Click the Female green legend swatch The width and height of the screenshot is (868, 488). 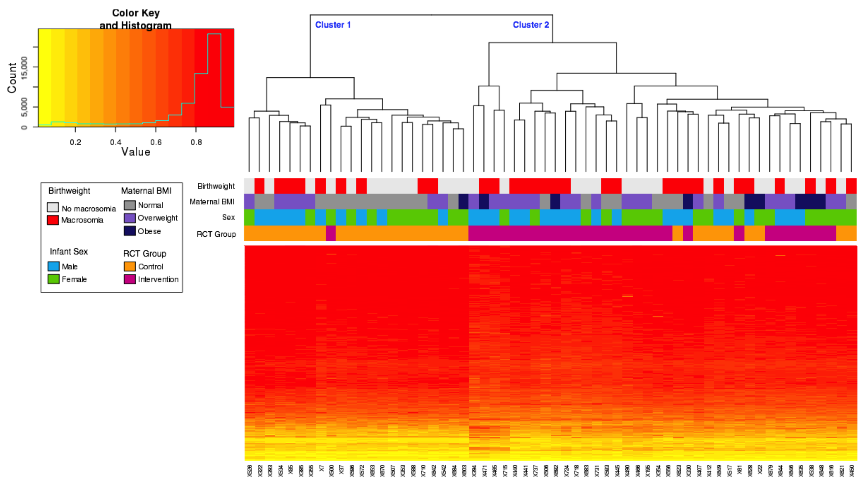pos(53,279)
